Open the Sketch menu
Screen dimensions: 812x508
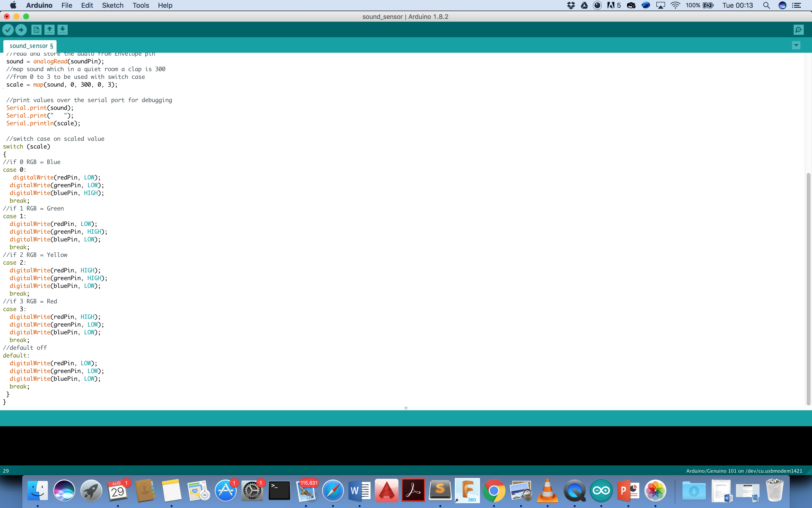[113, 5]
